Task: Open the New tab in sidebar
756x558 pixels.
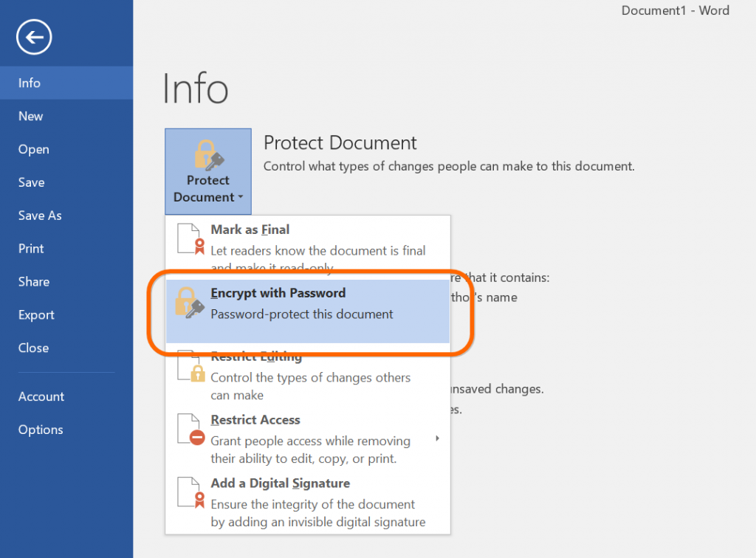Action: [x=31, y=116]
